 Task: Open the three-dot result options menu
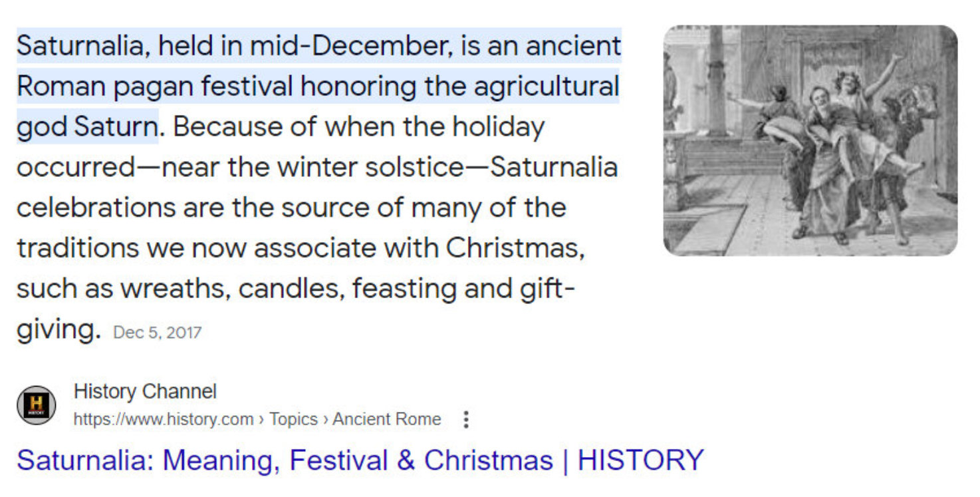(x=466, y=420)
